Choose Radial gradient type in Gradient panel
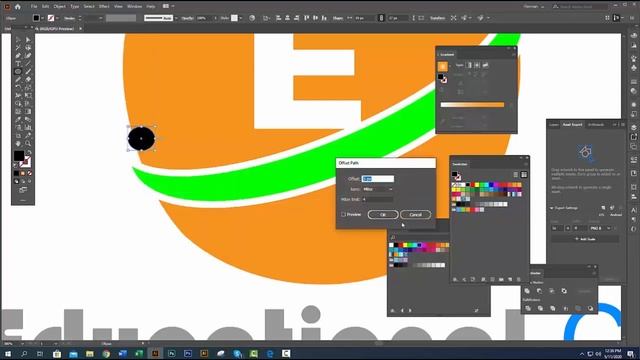 [477, 65]
